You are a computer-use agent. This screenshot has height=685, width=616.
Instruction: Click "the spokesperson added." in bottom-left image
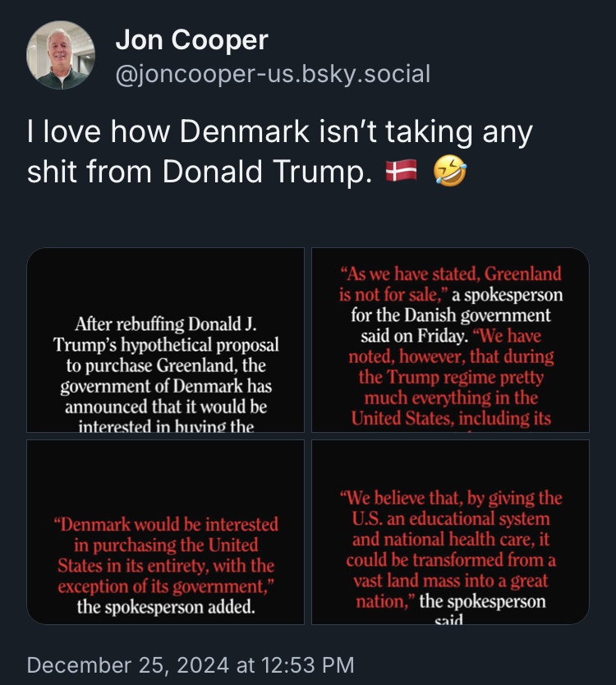tap(167, 607)
